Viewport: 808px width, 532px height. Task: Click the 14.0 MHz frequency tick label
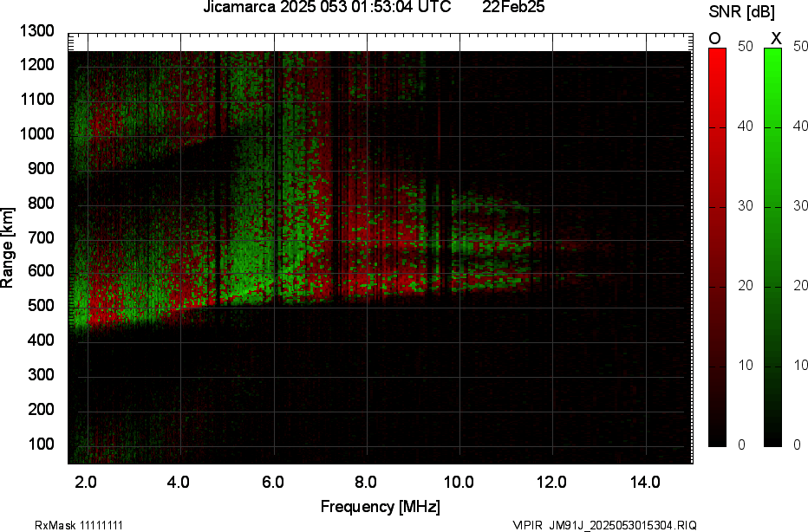click(645, 483)
